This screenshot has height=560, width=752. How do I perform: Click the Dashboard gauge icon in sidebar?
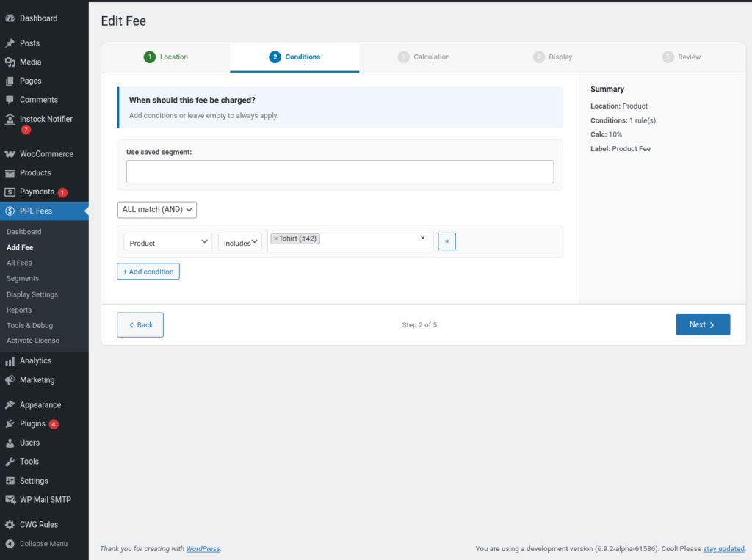point(10,18)
